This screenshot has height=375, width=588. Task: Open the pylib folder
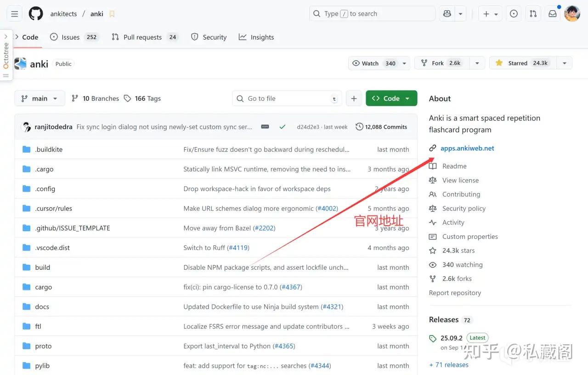42,366
